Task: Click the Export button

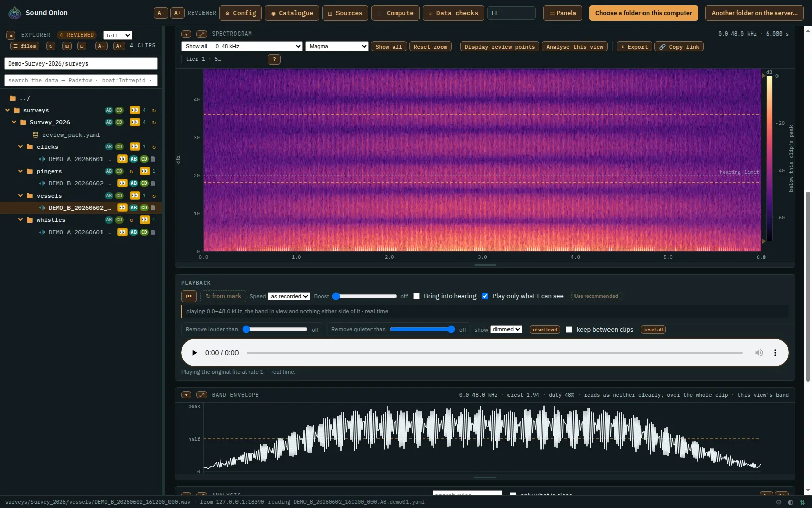Action: pos(634,47)
